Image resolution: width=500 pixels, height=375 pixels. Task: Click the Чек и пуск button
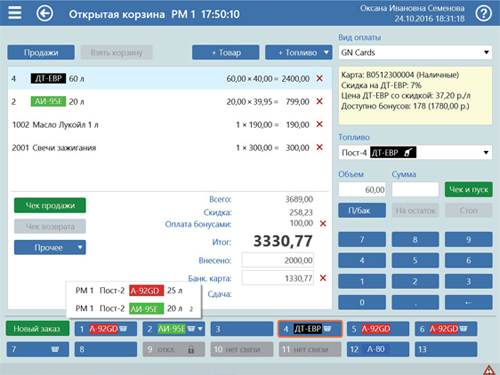tap(469, 189)
